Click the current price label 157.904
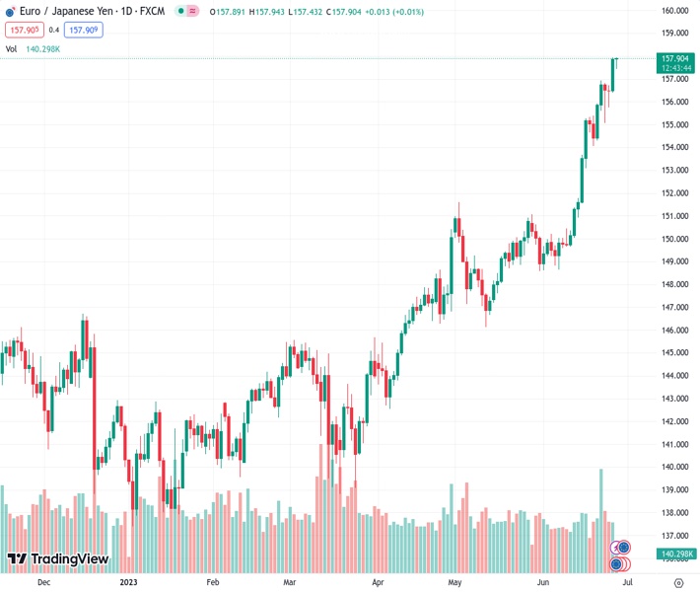Viewport: 700px width, 592px height. [x=674, y=59]
